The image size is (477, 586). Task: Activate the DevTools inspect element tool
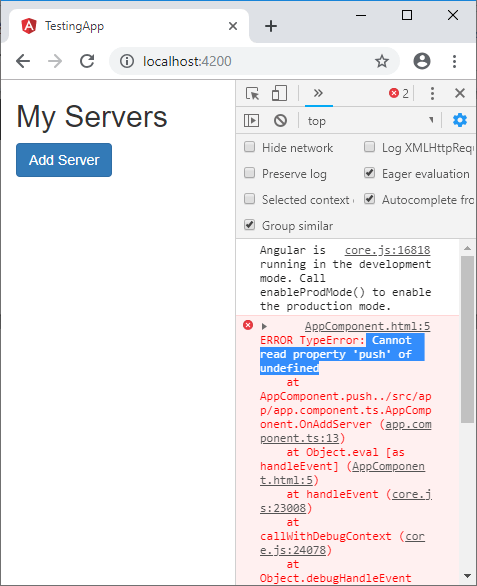tap(253, 93)
